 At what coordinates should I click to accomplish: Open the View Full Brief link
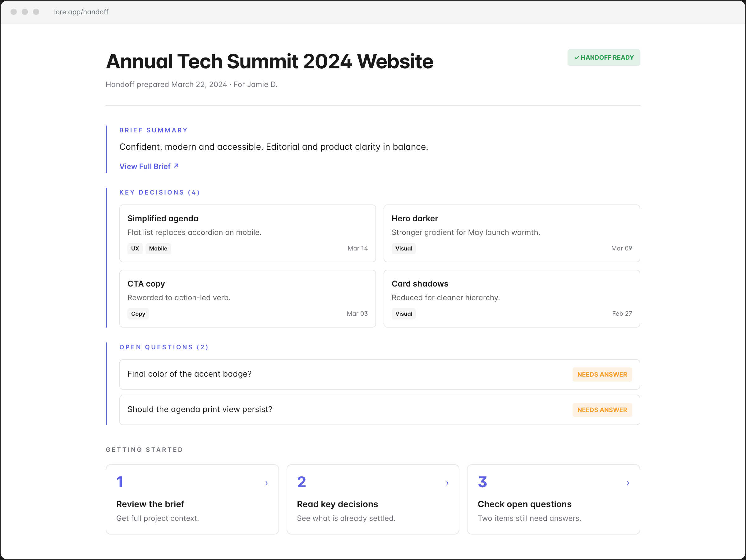coord(145,167)
